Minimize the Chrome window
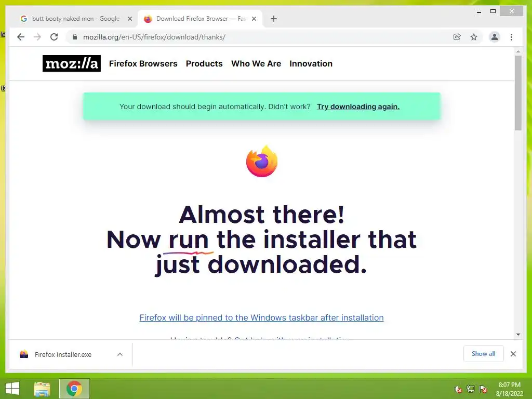Viewport: 532px width, 399px height. click(x=479, y=11)
